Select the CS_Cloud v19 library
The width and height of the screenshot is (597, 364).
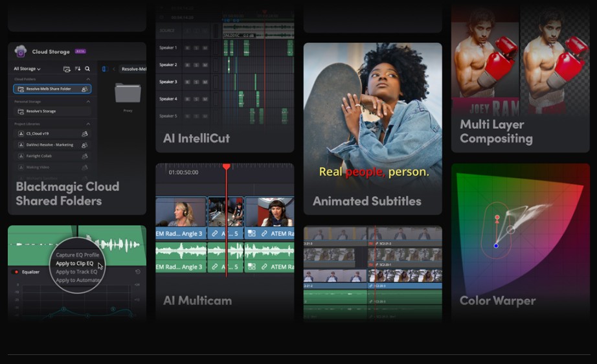(52, 133)
